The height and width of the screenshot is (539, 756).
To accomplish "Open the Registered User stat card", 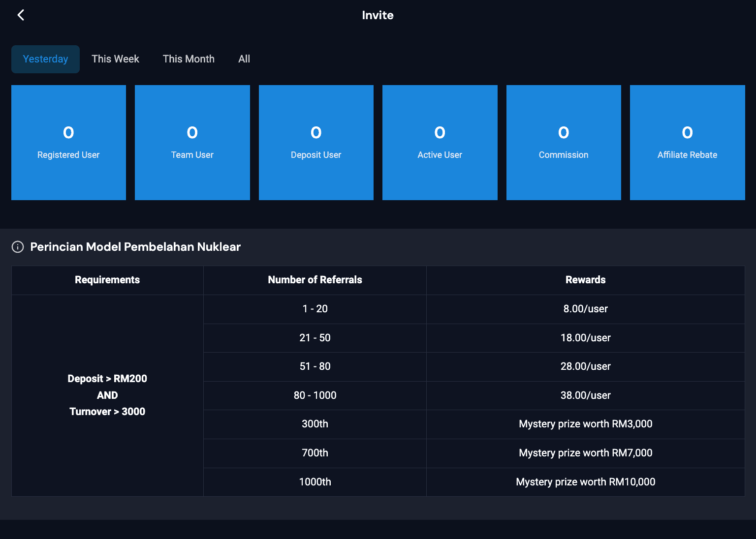I will pyautogui.click(x=68, y=143).
